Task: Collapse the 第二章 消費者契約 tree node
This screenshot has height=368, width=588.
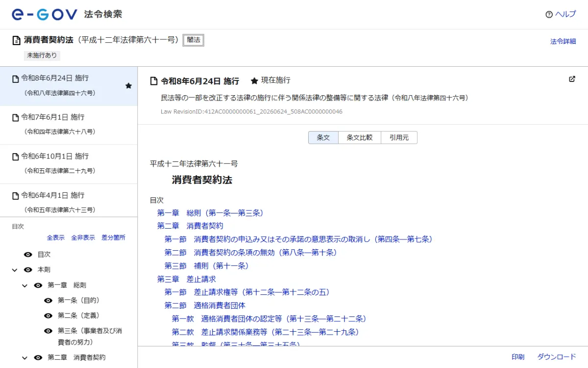Action: pyautogui.click(x=24, y=358)
